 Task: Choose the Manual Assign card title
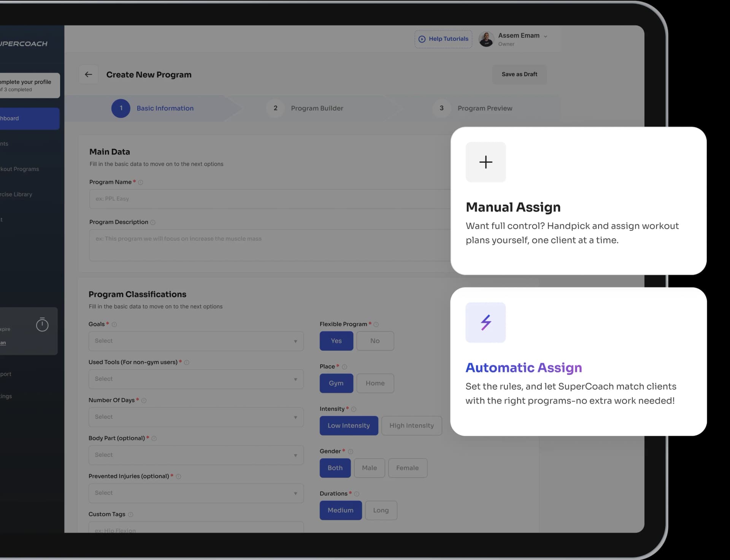tap(513, 207)
